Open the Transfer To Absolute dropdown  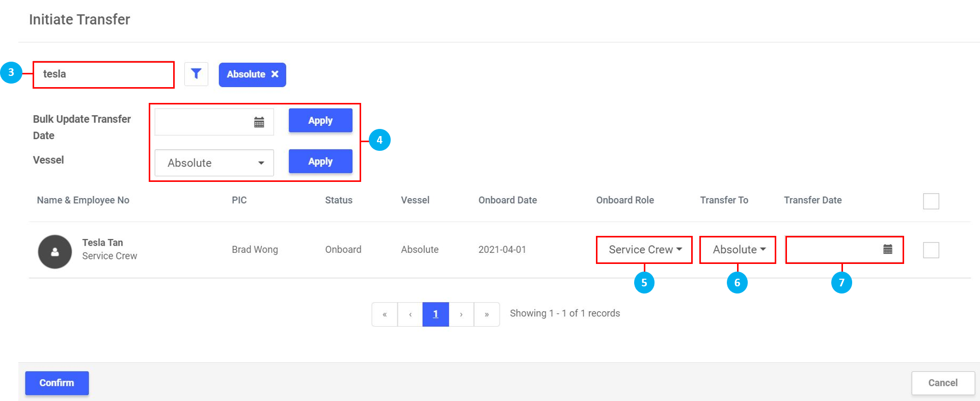tap(738, 250)
